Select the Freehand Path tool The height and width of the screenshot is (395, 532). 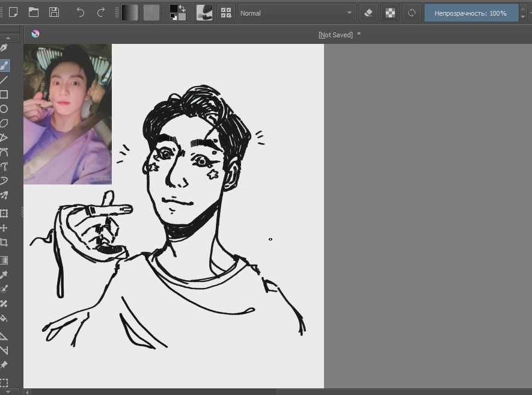[x=4, y=167]
